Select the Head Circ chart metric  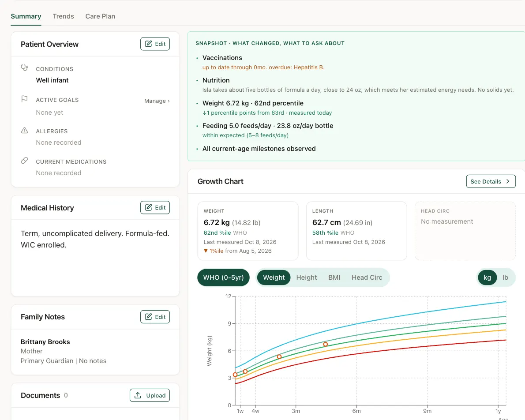click(x=367, y=277)
